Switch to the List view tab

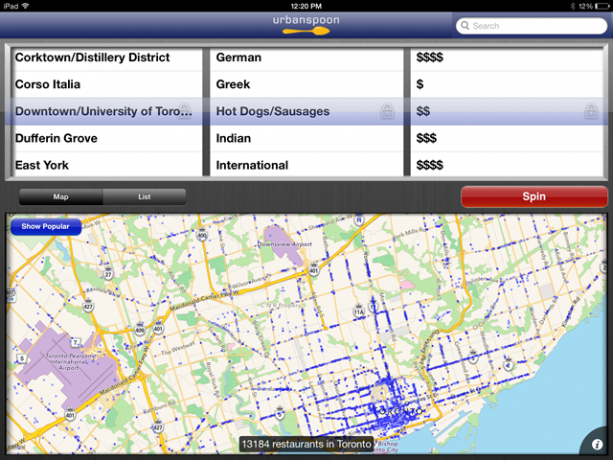pos(144,197)
